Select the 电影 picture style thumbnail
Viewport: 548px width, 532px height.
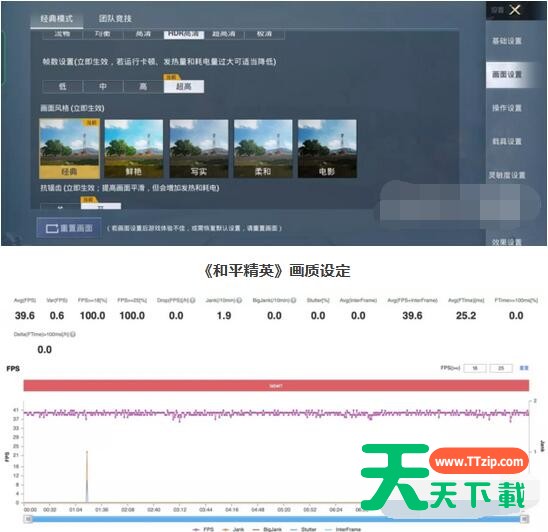point(327,149)
